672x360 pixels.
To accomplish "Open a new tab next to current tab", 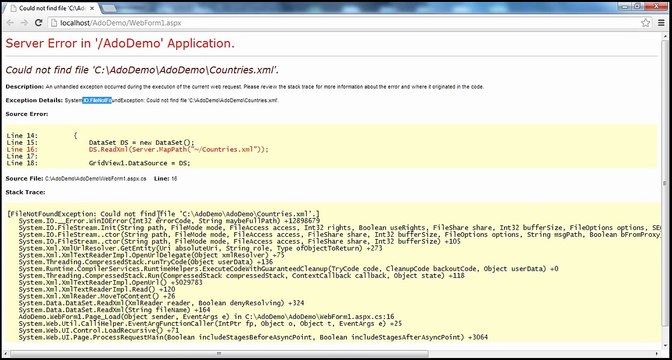I will click(x=109, y=8).
